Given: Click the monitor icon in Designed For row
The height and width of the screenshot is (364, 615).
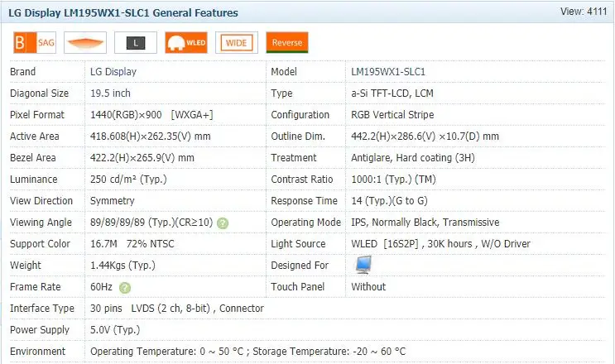Looking at the screenshot, I should [x=363, y=265].
